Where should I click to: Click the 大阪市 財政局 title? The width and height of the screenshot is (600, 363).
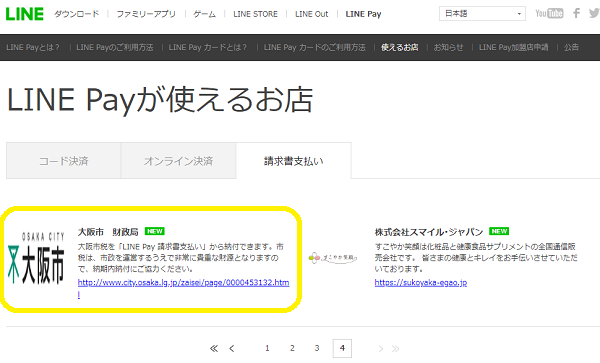coord(108,232)
